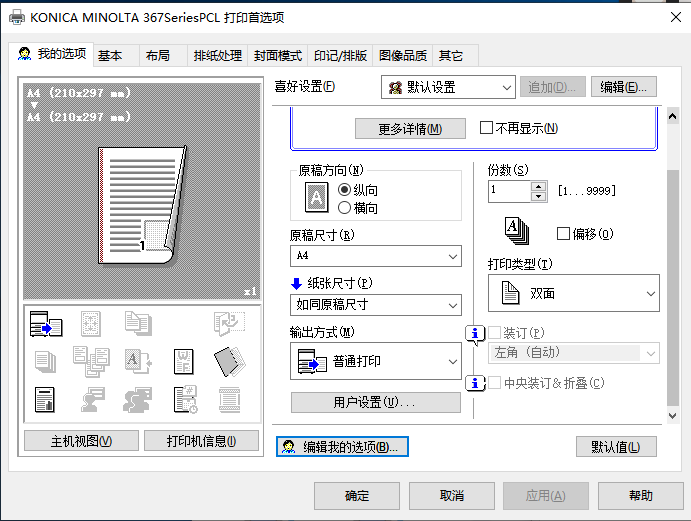Screen dimensions: 691x521
Task: Click the 应用(A) apply button
Action: pyautogui.click(x=546, y=496)
